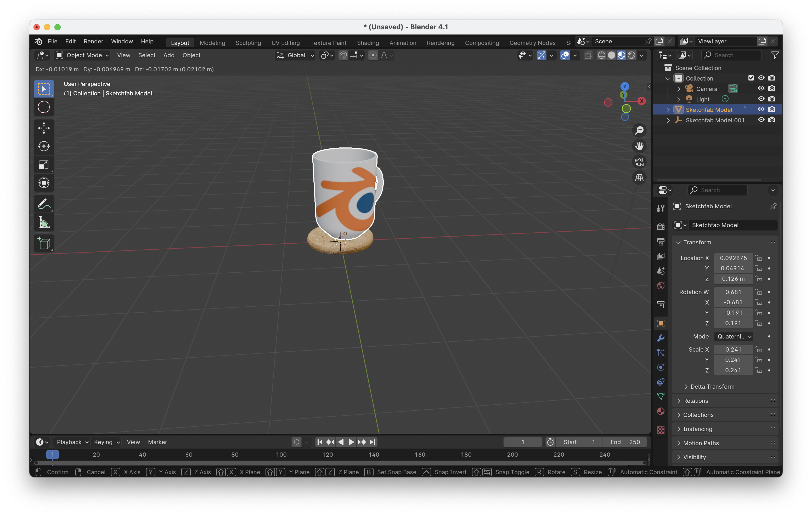Open the Physics properties tab
This screenshot has height=516, width=812.
pyautogui.click(x=661, y=367)
